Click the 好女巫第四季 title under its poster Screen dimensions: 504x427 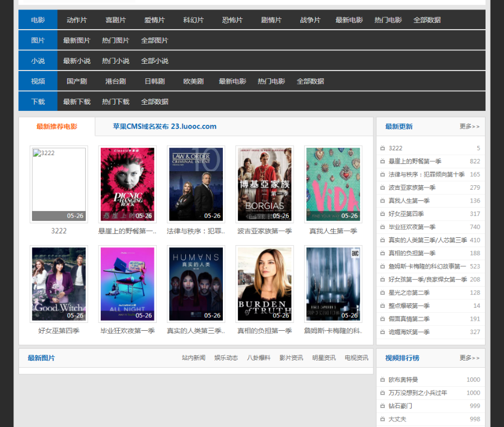coord(59,331)
